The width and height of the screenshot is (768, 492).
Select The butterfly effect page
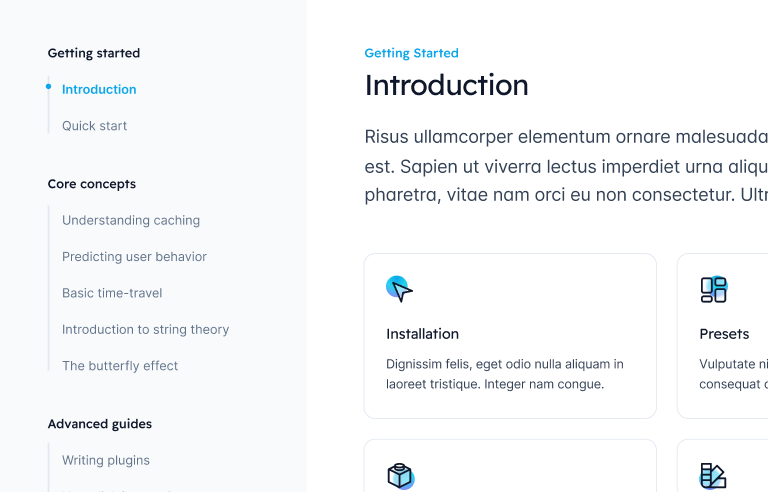[x=120, y=366]
